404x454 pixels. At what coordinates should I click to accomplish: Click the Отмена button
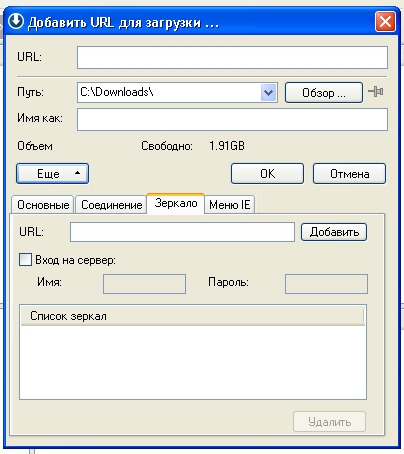coord(349,173)
